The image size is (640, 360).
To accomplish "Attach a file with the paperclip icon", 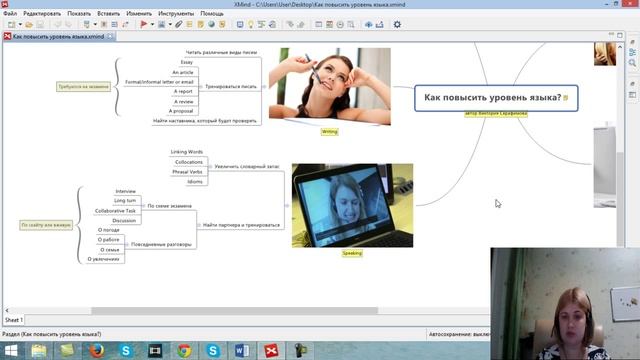I will pos(178,24).
